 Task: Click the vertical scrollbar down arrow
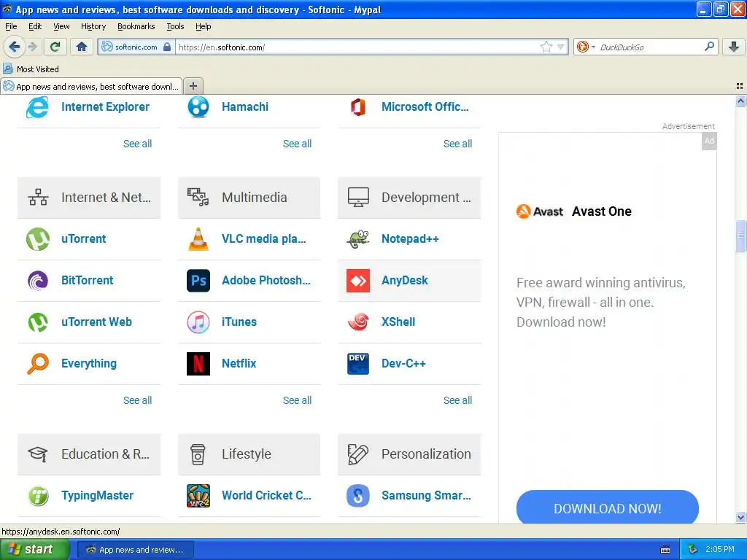[740, 517]
